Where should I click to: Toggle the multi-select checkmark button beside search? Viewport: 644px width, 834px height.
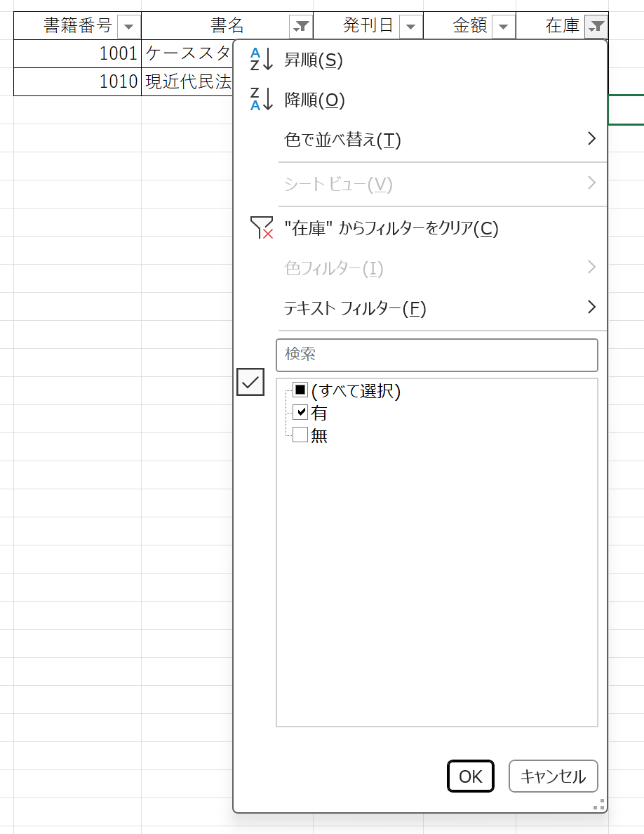[x=250, y=382]
